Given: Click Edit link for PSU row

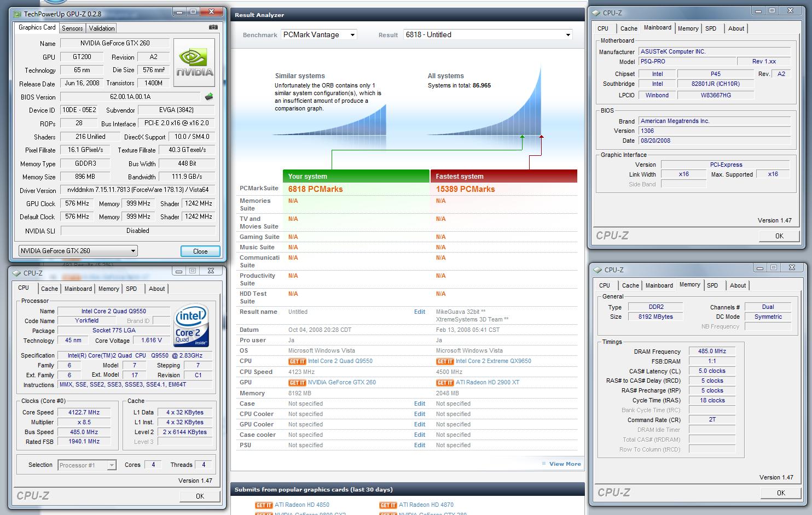Looking at the screenshot, I should 420,446.
